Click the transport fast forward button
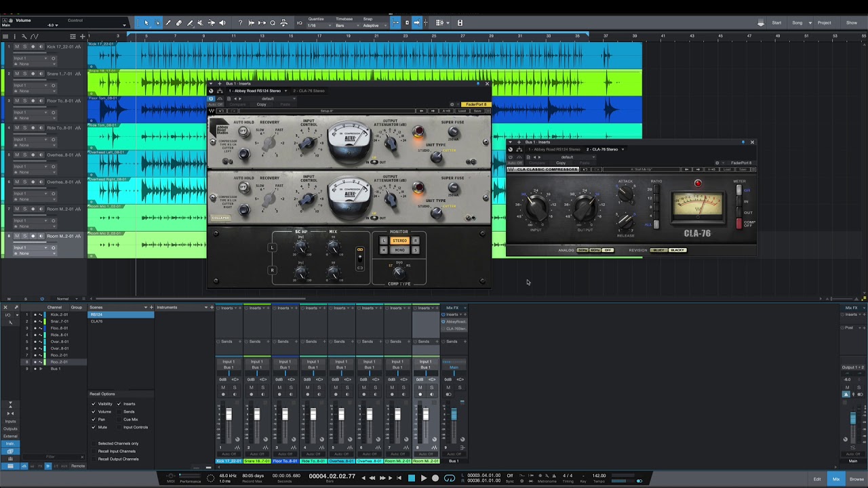 click(x=381, y=478)
